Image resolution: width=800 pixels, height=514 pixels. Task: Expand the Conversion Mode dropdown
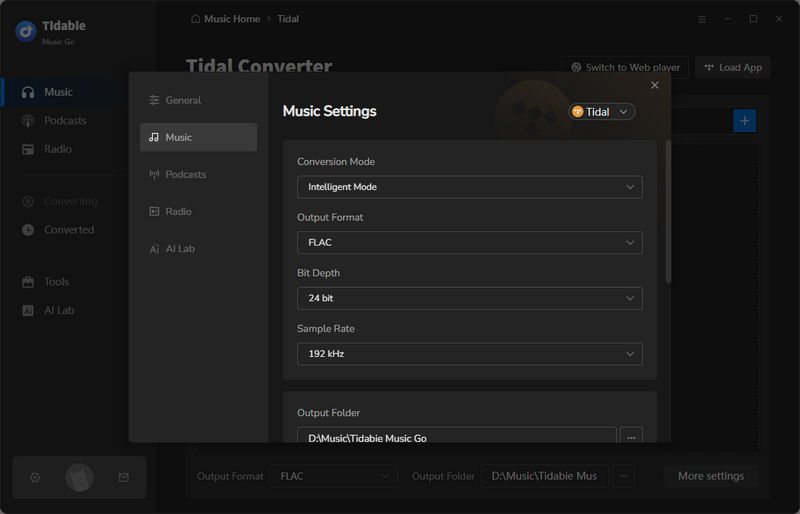click(x=469, y=187)
